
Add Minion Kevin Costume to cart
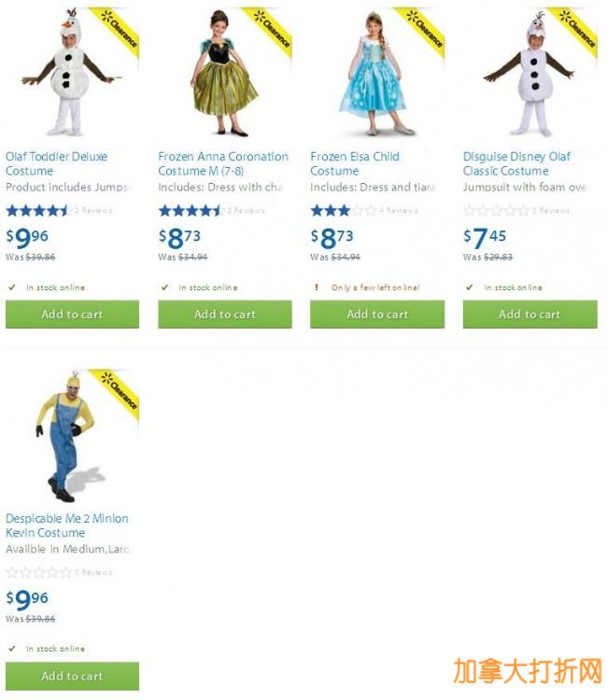point(72,677)
